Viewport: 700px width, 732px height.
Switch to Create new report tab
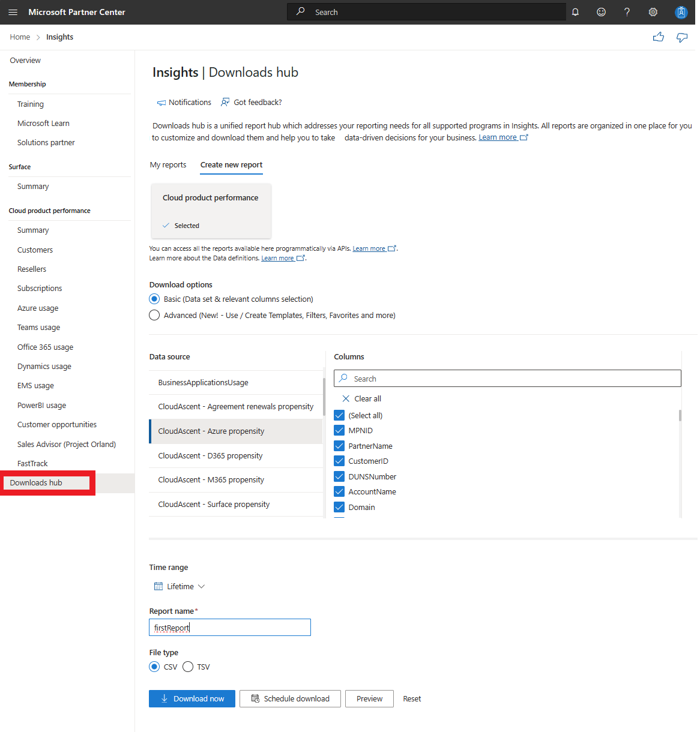[231, 165]
